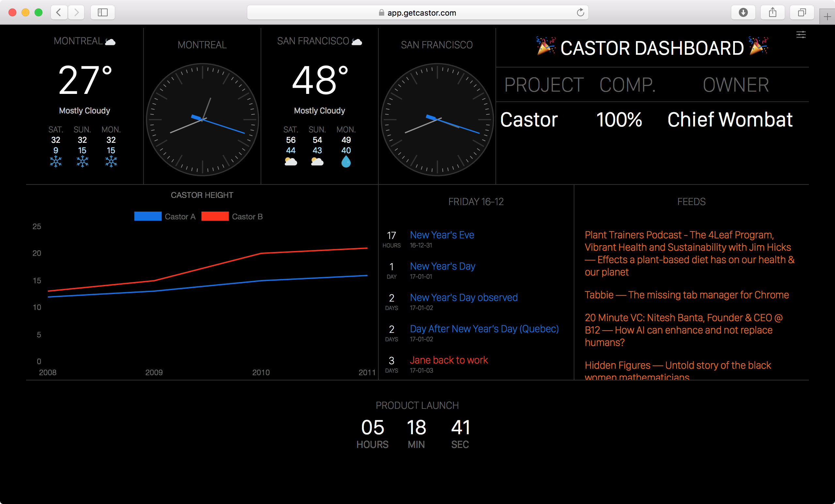The height and width of the screenshot is (504, 835).
Task: Open the Safari downloads button
Action: click(743, 12)
